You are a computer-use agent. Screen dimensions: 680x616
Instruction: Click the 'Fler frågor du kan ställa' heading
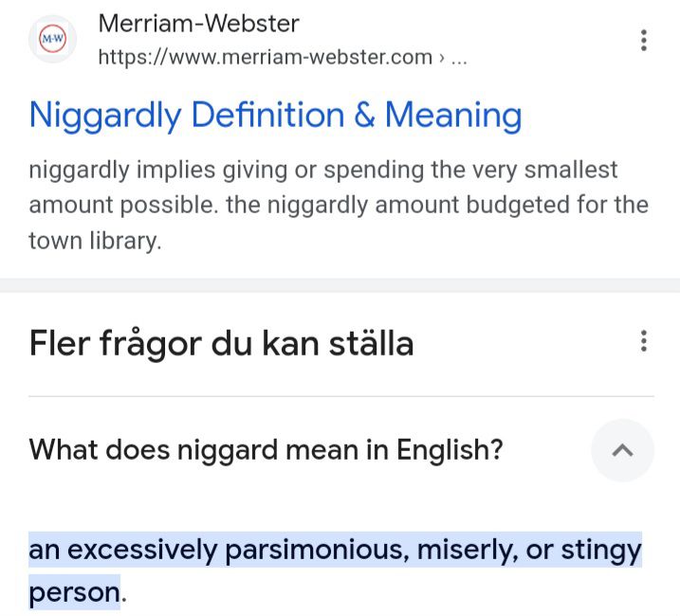point(221,342)
